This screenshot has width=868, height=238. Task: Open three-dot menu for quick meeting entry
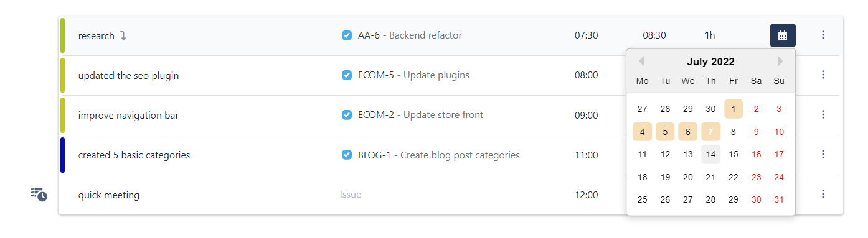(x=823, y=195)
